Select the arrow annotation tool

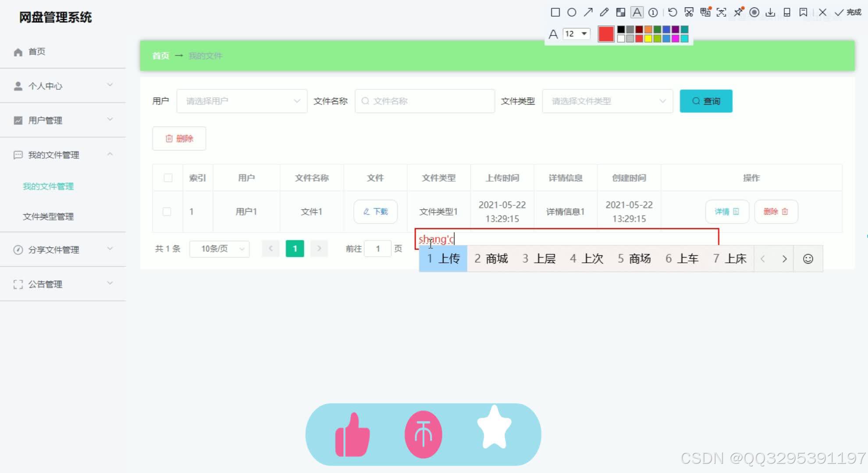click(x=588, y=12)
